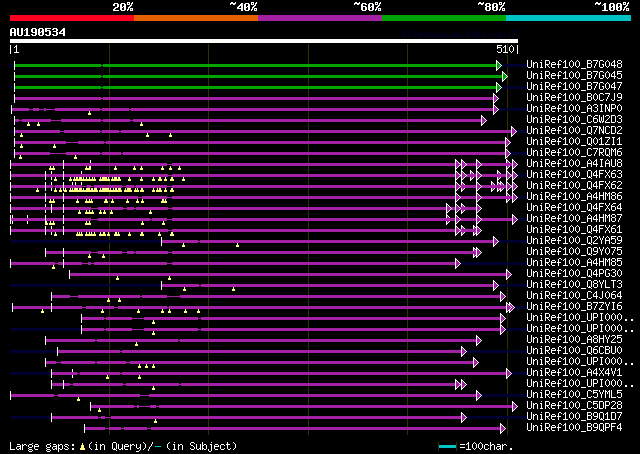Click the UniRef100_Q4FX61 label
640x454 pixels.
click(x=574, y=230)
